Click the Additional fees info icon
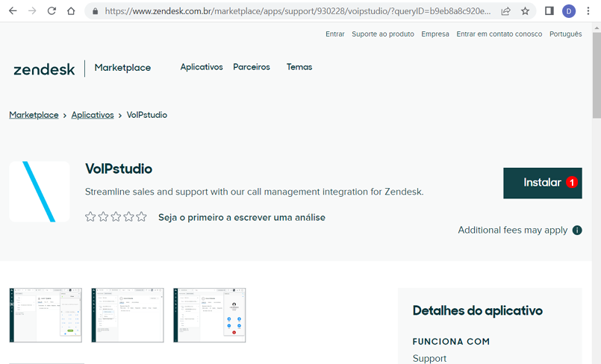The height and width of the screenshot is (364, 601). (x=577, y=230)
